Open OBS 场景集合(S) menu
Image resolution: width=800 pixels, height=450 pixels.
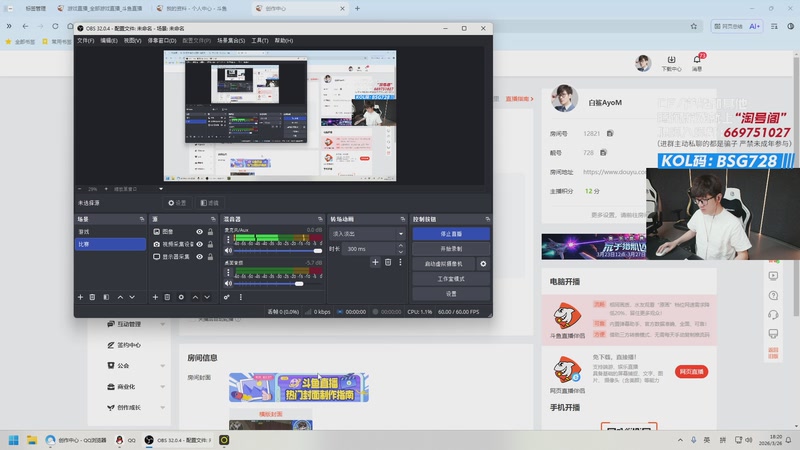(x=231, y=40)
